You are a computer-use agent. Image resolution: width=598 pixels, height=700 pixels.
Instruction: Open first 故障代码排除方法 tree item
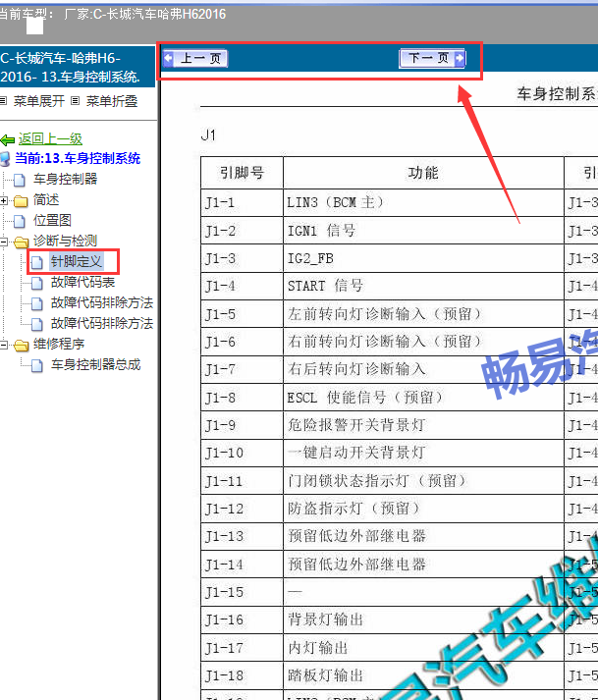coord(102,302)
